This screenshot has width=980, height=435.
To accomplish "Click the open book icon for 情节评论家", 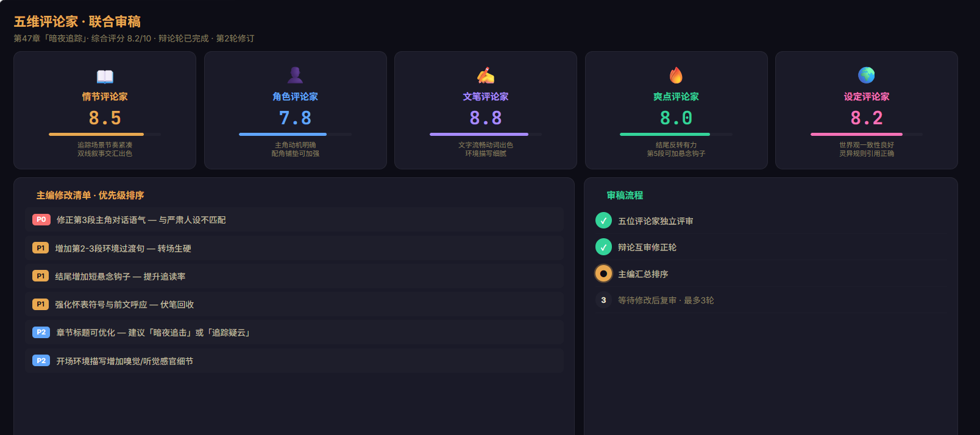I will click(x=105, y=76).
